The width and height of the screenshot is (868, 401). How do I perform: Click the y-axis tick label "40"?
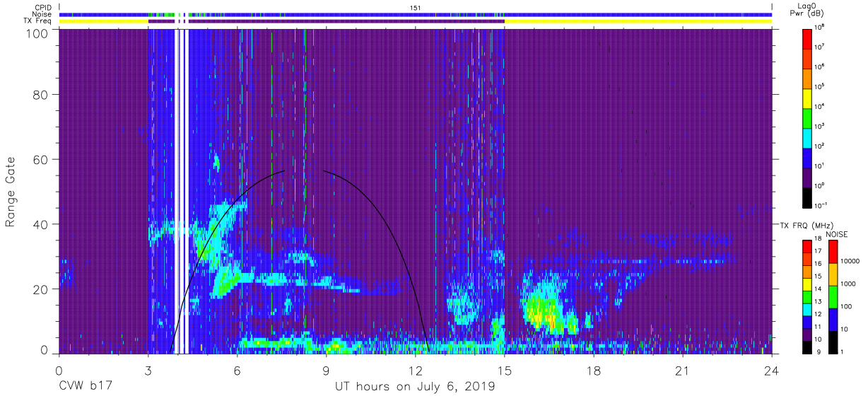[40, 223]
